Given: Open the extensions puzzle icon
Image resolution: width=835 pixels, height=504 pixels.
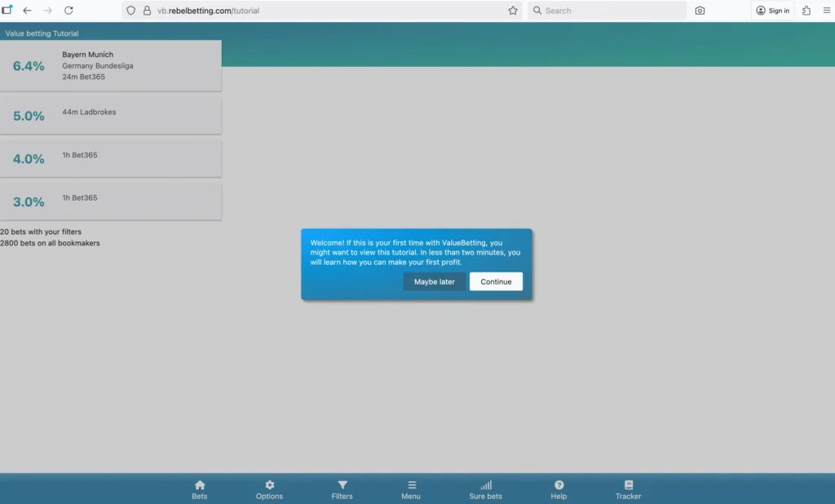Looking at the screenshot, I should (x=806, y=11).
